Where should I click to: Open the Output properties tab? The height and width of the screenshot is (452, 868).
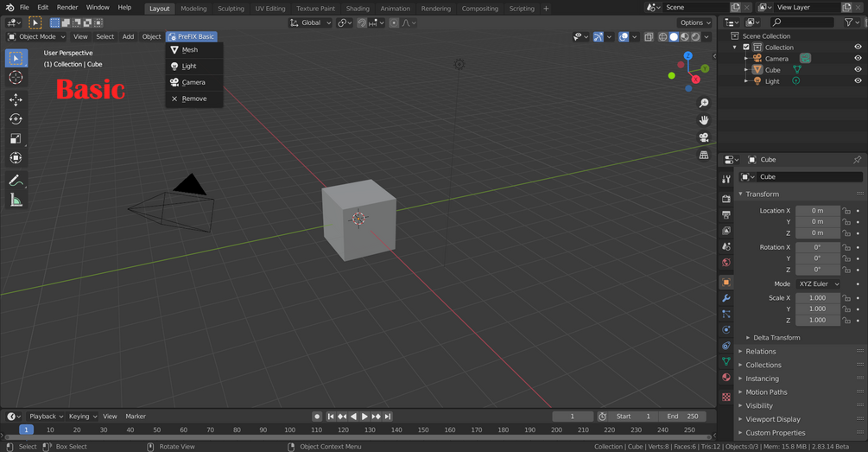(726, 214)
